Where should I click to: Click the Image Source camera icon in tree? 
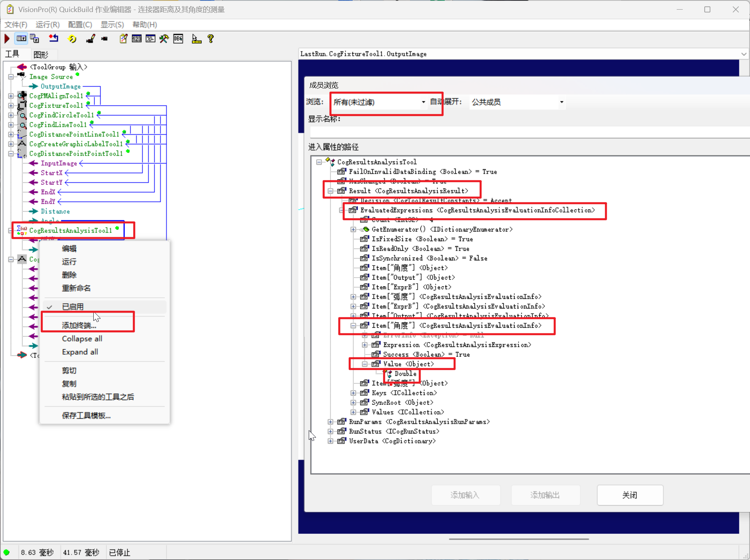click(21, 76)
